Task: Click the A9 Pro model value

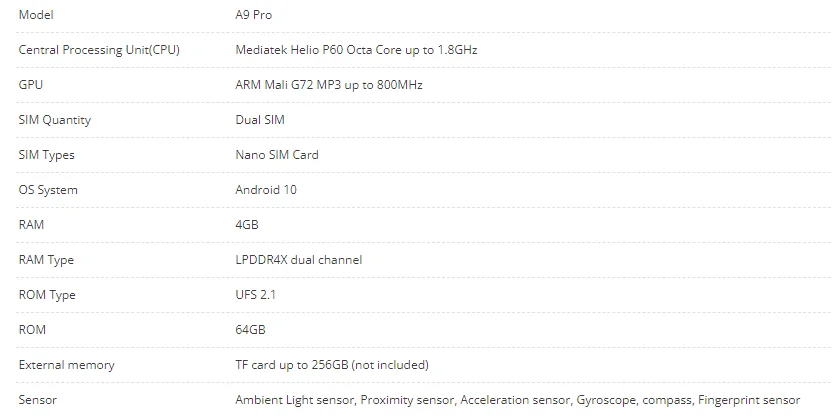Action: 253,15
